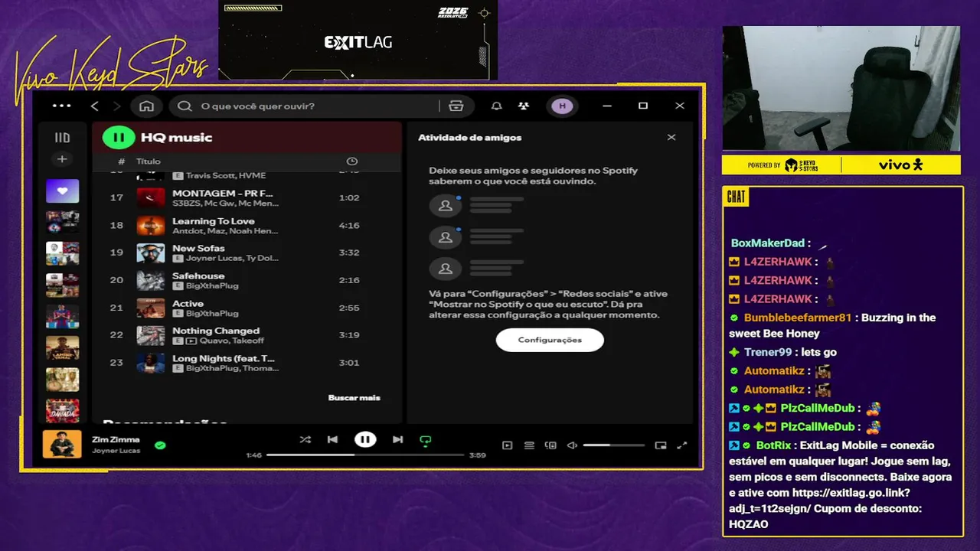Viewport: 980px width, 551px height.
Task: Open connect to a device icon
Action: tap(550, 445)
